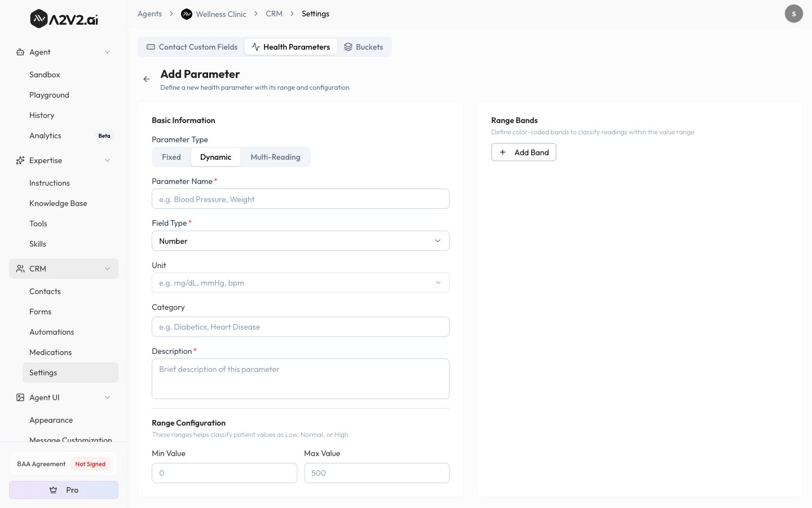Click the crown icon on Pro button
The image size is (812, 508).
point(54,490)
